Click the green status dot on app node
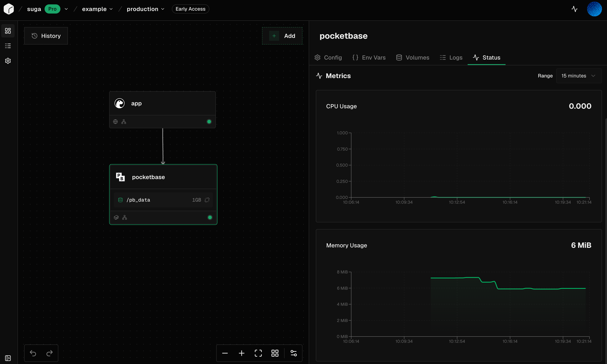Image resolution: width=607 pixels, height=364 pixels. (209, 122)
